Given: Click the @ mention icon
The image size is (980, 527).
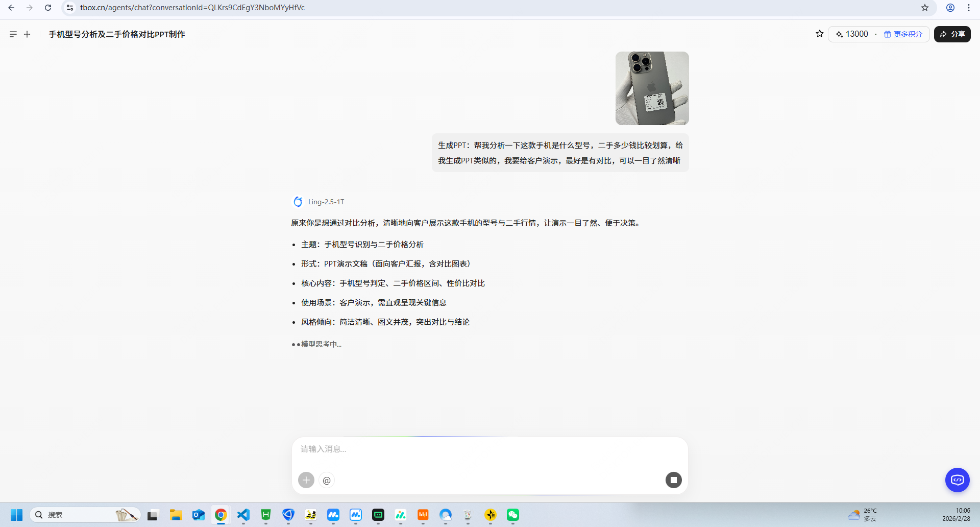Looking at the screenshot, I should pos(327,480).
